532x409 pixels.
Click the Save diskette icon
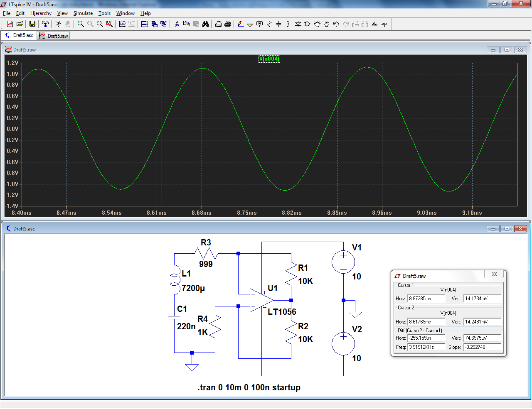coord(32,24)
